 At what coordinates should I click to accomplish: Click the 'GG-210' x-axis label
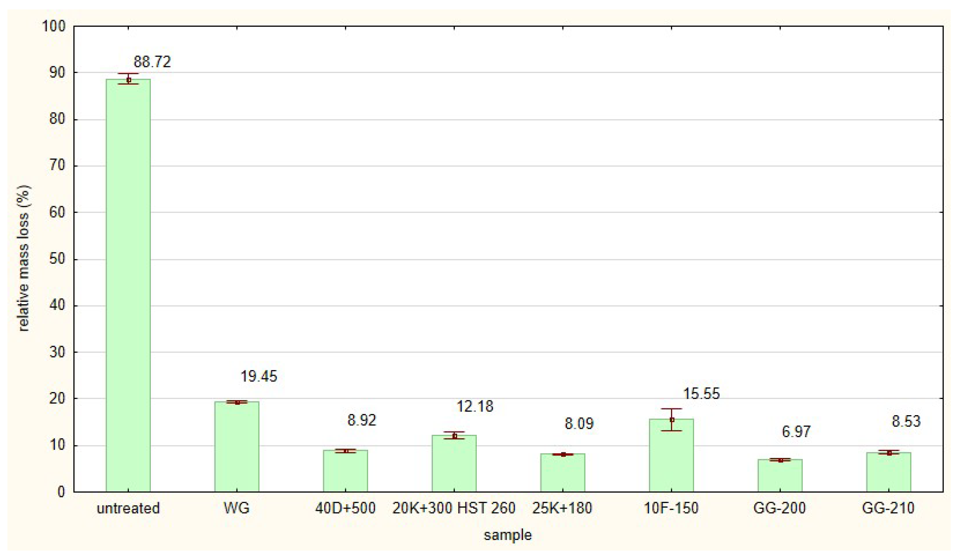tap(888, 508)
